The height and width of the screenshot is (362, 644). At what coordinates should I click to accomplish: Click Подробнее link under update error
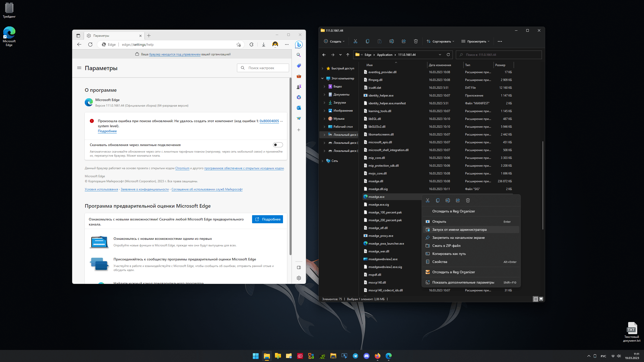pyautogui.click(x=107, y=131)
